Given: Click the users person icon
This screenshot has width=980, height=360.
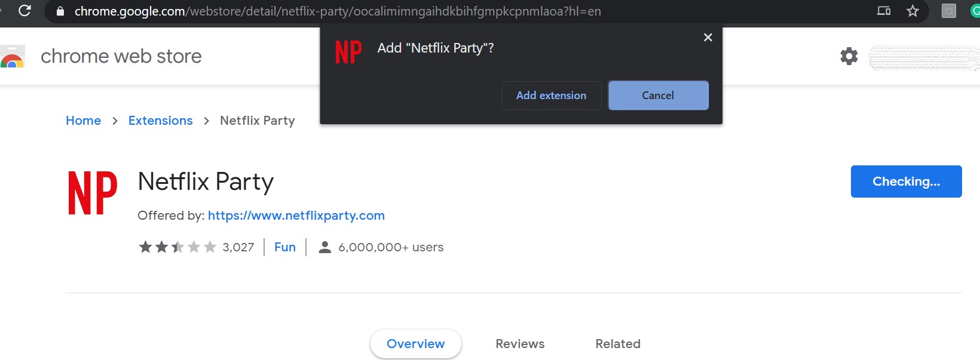Looking at the screenshot, I should click(x=325, y=247).
